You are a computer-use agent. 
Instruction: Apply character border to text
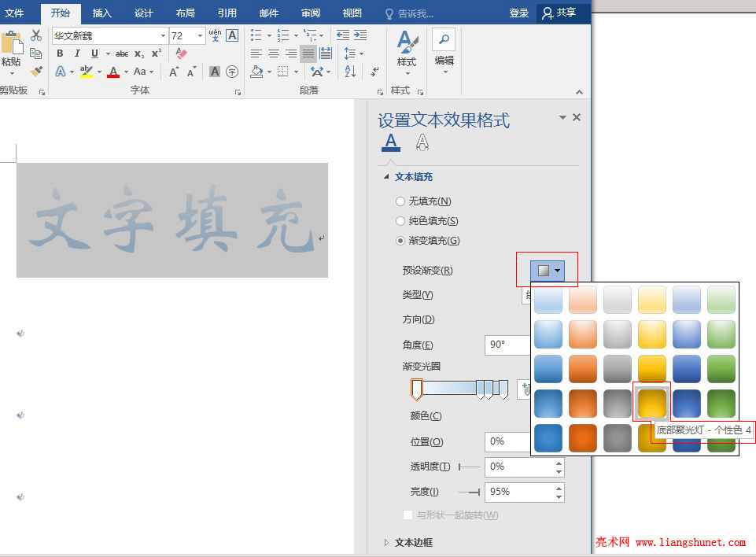232,35
